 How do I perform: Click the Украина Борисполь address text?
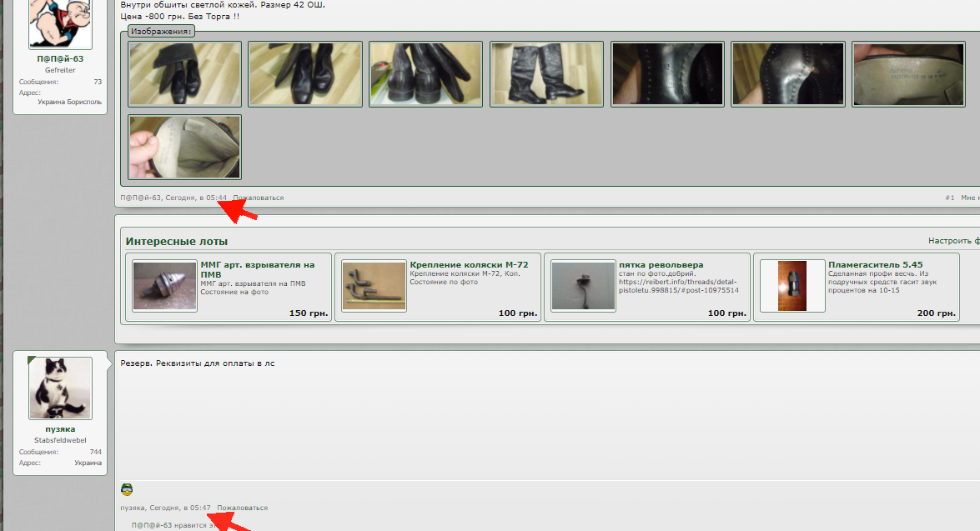(69, 102)
